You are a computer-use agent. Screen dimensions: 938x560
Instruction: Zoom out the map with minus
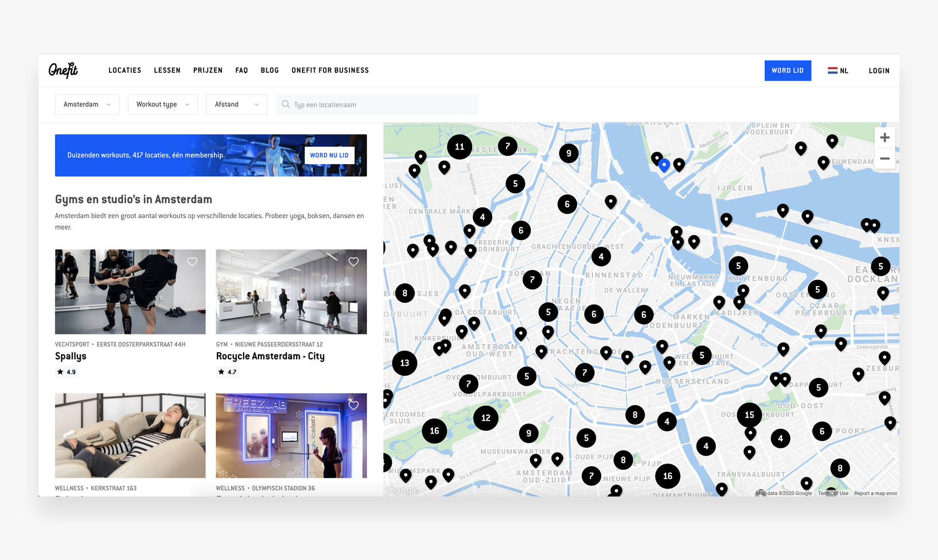point(884,159)
